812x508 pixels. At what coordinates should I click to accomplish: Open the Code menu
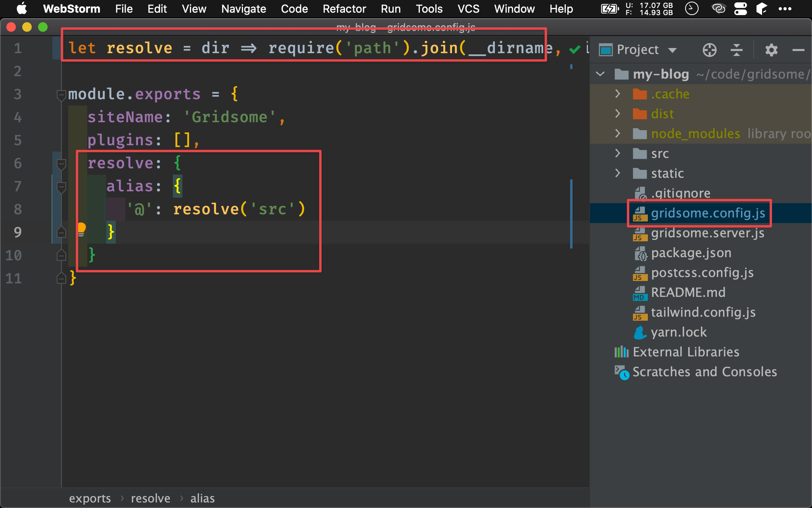point(294,9)
